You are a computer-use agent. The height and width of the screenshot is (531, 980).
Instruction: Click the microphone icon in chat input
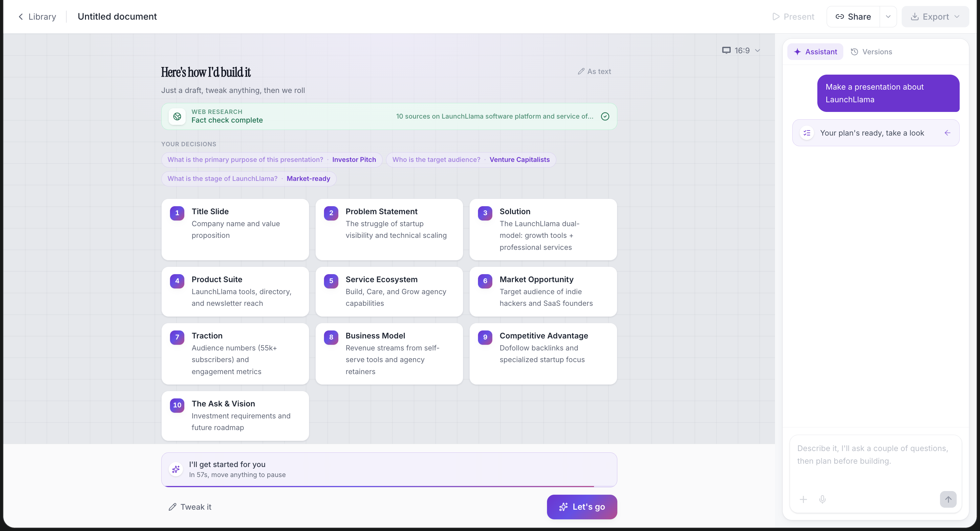click(822, 499)
